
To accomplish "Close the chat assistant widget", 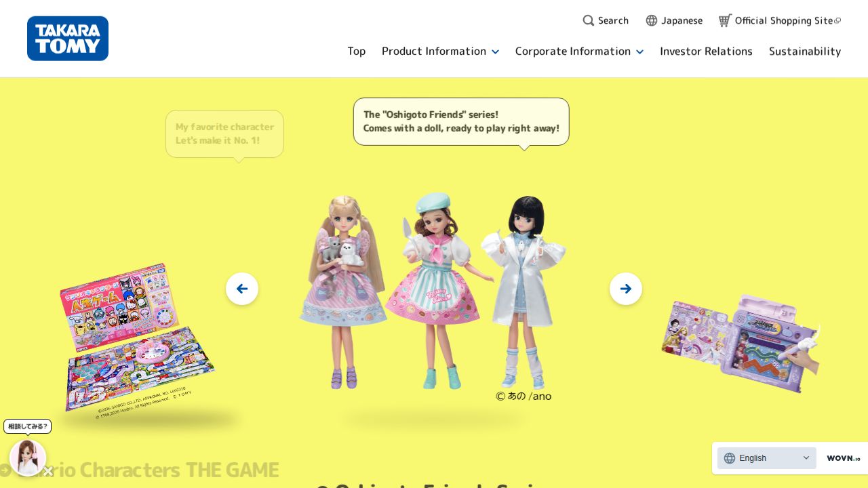I will (48, 472).
